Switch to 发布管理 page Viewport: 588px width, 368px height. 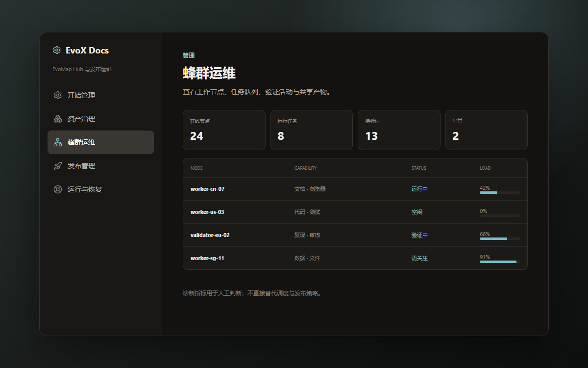coord(100,166)
